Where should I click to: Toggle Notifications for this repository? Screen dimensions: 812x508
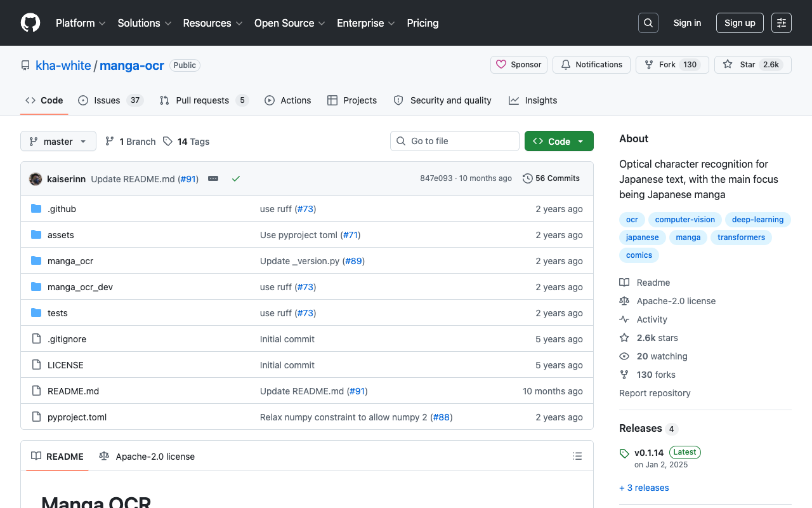pos(591,65)
